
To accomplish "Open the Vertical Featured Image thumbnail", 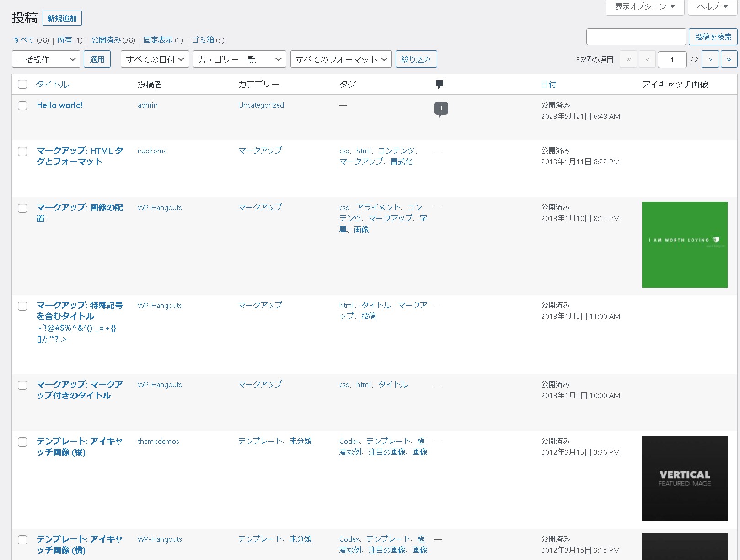I will pyautogui.click(x=684, y=478).
